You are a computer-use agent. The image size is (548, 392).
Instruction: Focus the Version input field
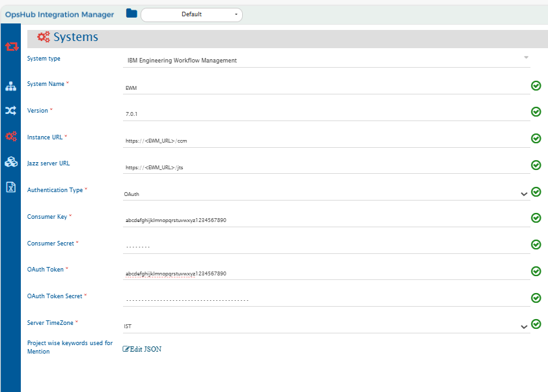(x=325, y=113)
